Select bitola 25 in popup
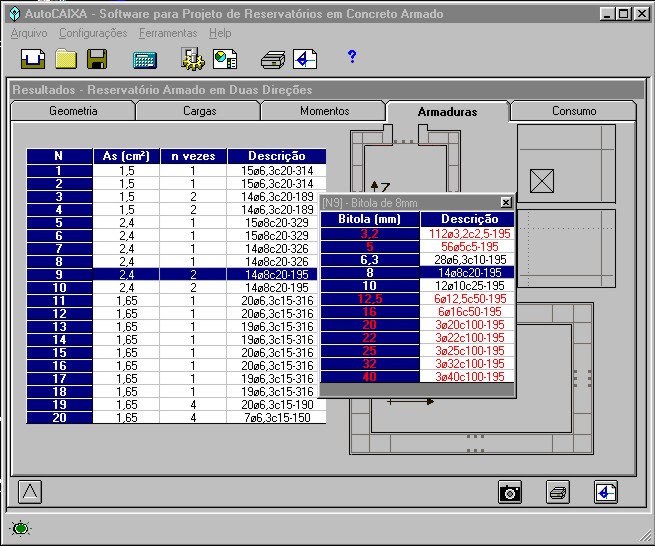 370,350
